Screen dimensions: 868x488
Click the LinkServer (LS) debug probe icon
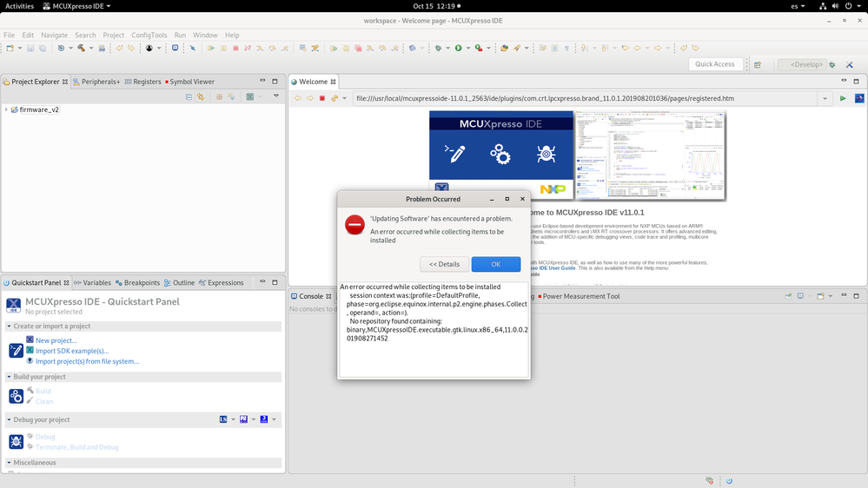pos(223,419)
